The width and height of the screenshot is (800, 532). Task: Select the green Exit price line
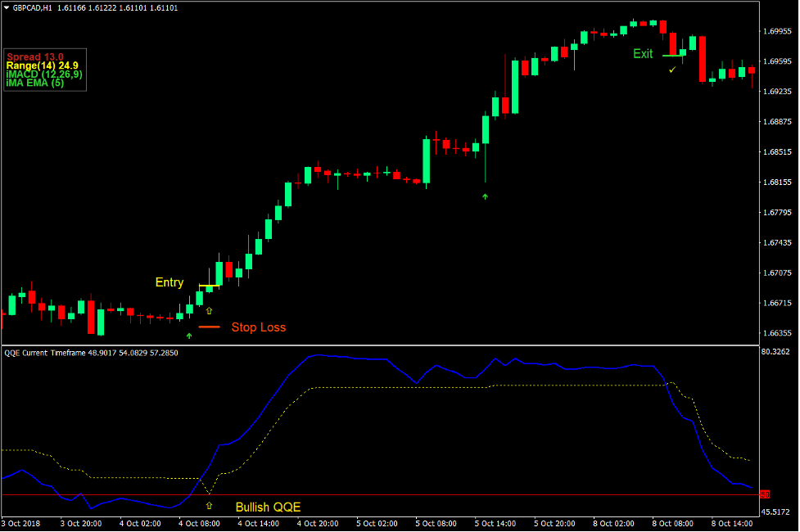coord(673,56)
